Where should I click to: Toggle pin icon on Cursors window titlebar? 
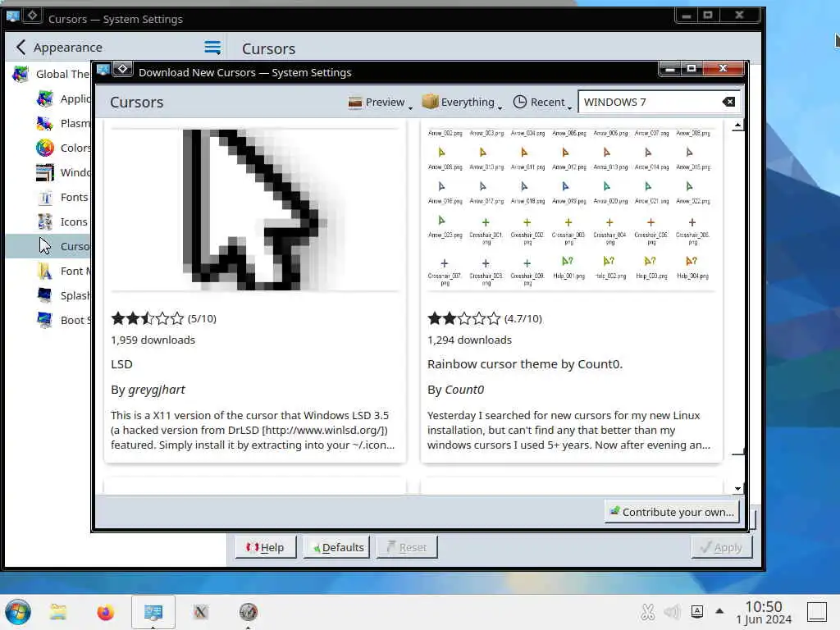32,16
